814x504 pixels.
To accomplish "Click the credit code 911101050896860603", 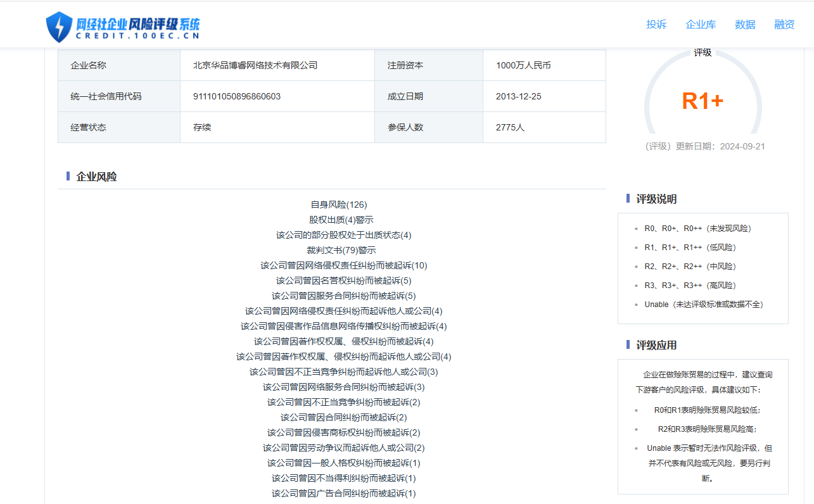I will (x=237, y=96).
